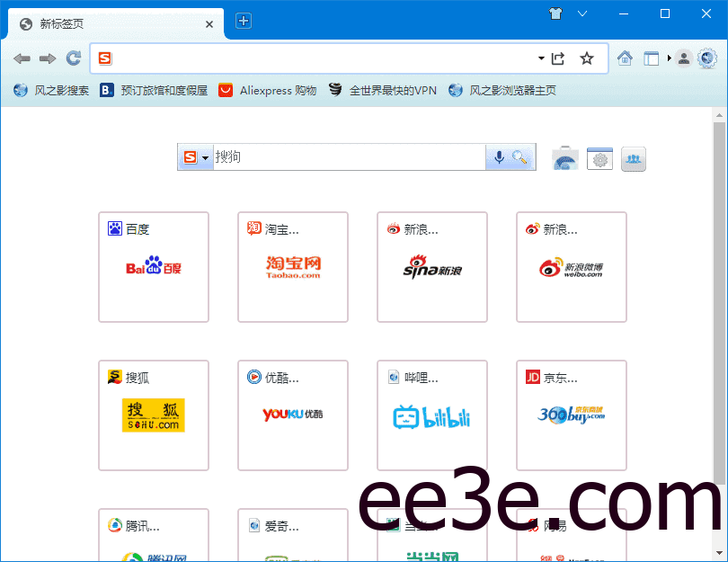Screen dimensions: 728x562
Task: Open the address bar history dropdown arrow
Action: [540, 58]
